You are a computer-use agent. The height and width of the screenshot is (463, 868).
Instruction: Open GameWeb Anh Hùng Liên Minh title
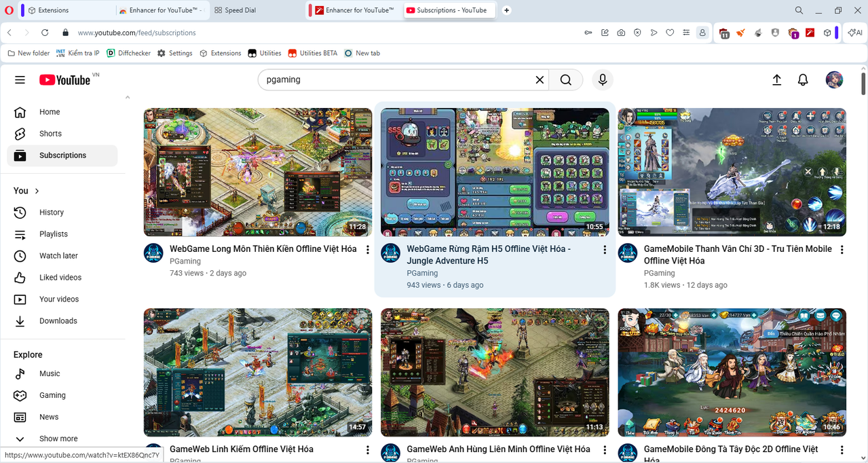(498, 449)
